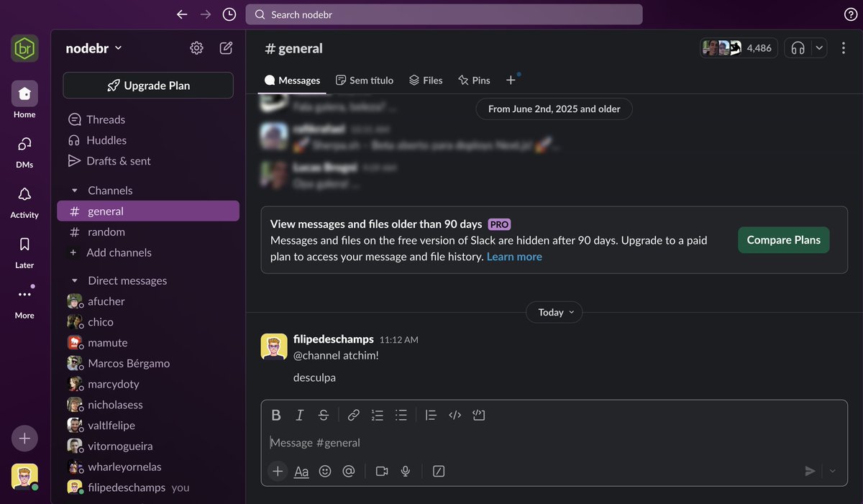Apply italic formatting
The height and width of the screenshot is (504, 863).
tap(300, 415)
